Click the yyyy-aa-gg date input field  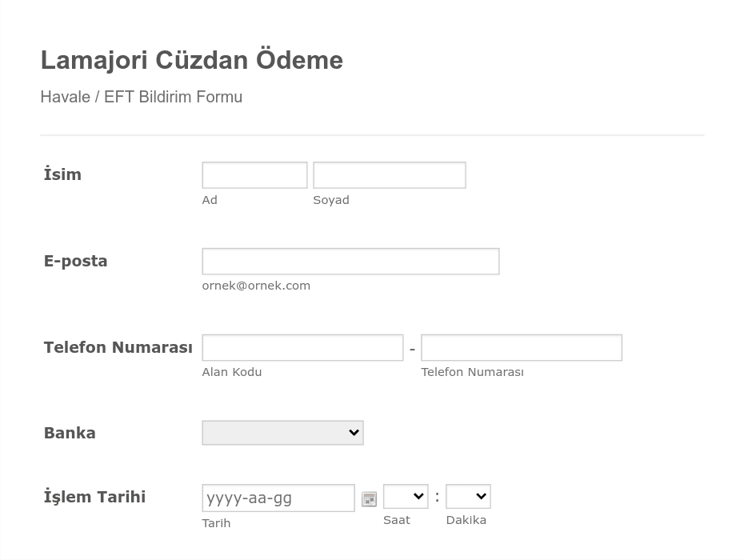click(x=278, y=498)
